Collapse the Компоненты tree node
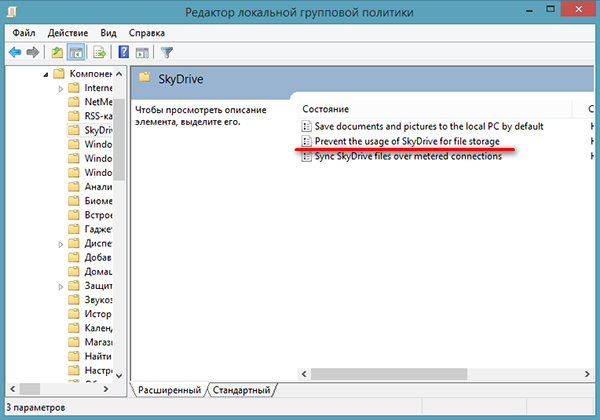 [x=46, y=75]
